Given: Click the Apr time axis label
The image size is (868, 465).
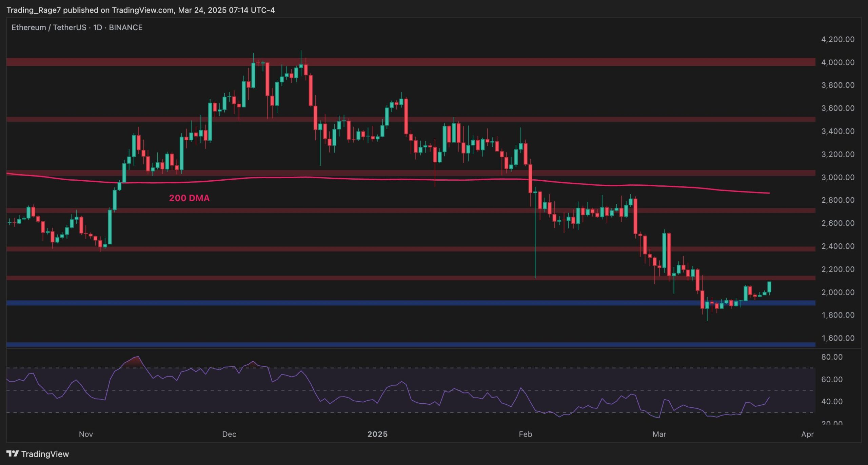Looking at the screenshot, I should 807,434.
